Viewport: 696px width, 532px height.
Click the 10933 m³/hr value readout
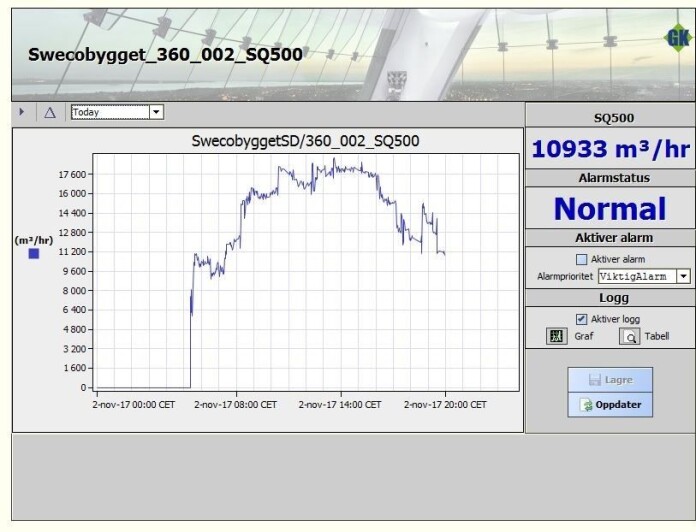[610, 149]
